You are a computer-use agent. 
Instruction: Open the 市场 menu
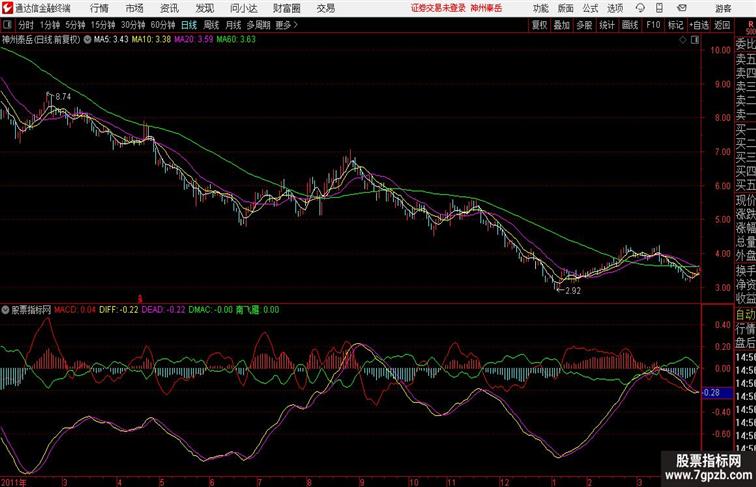point(135,8)
